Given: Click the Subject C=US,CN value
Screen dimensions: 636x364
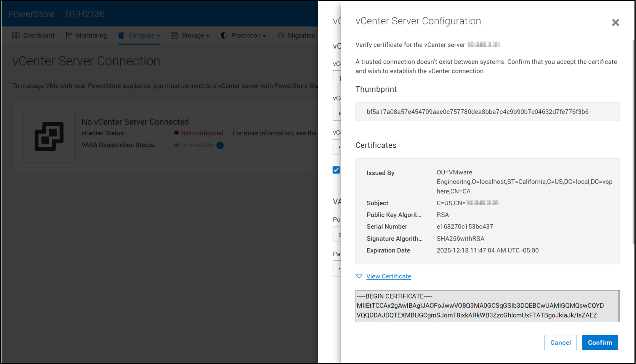Looking at the screenshot, I should [x=468, y=203].
